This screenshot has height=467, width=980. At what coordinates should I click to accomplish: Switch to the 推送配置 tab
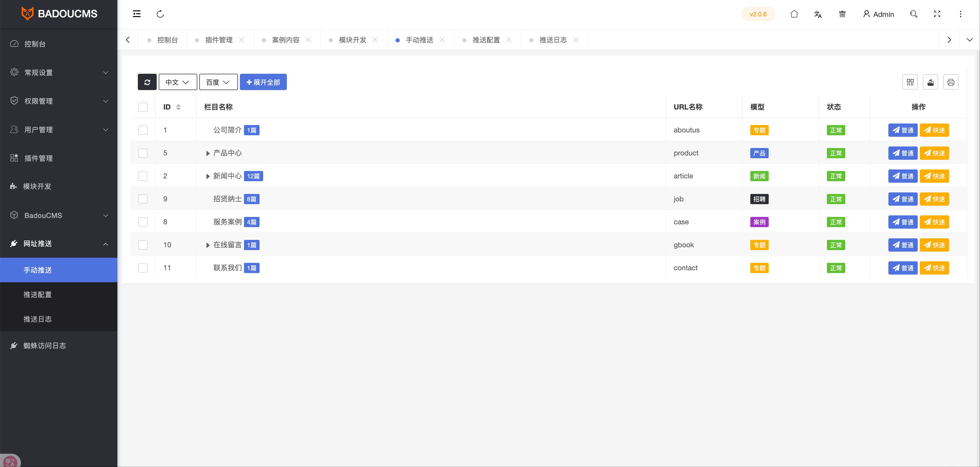coord(486,40)
